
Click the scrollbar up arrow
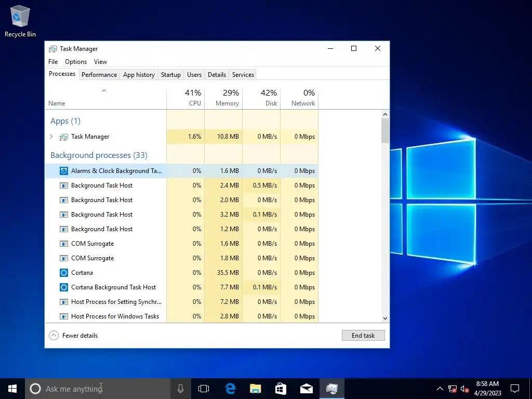385,114
